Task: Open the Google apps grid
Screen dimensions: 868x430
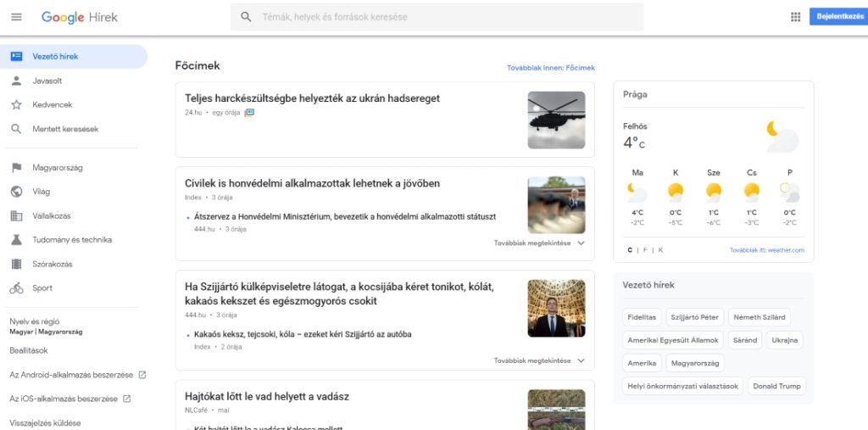Action: point(795,17)
